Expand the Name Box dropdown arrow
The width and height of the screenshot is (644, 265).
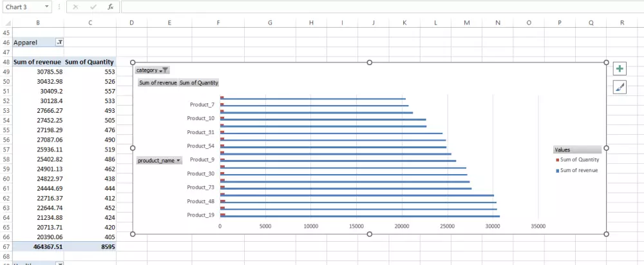46,7
